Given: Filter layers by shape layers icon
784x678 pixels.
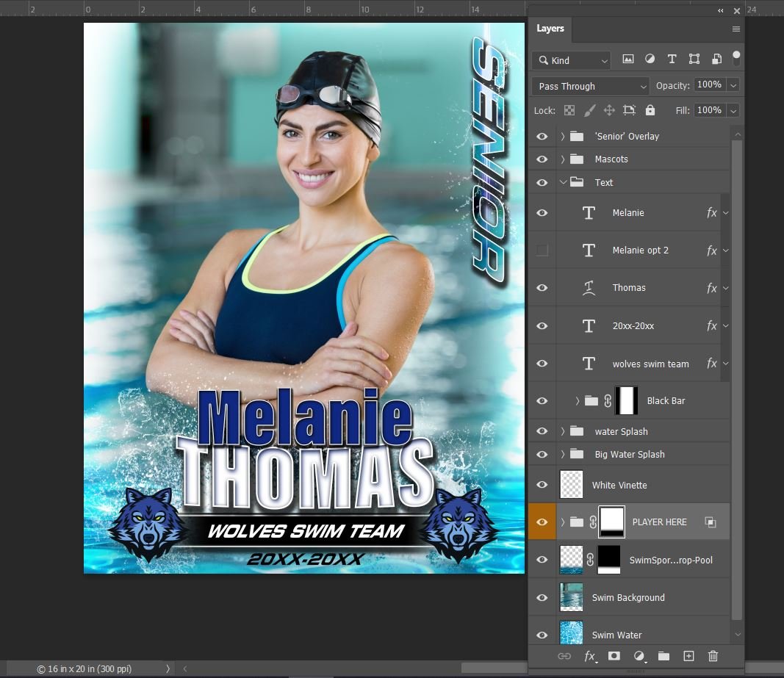Looking at the screenshot, I should pos(694,59).
